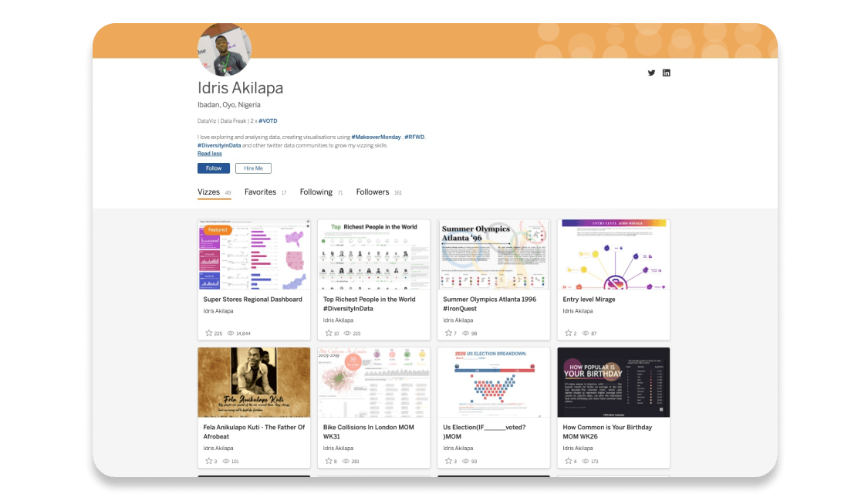Open the Summer Olympics Atlanta '96 thumbnail
Screen dimensions: 868x498
click(494, 254)
